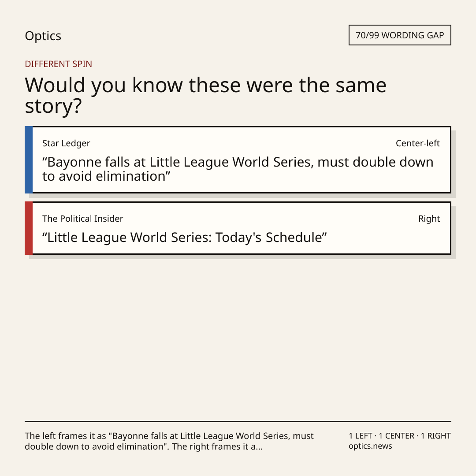Click the 1 LEFT count
Image resolution: width=476 pixels, height=476 pixels.
(x=361, y=436)
